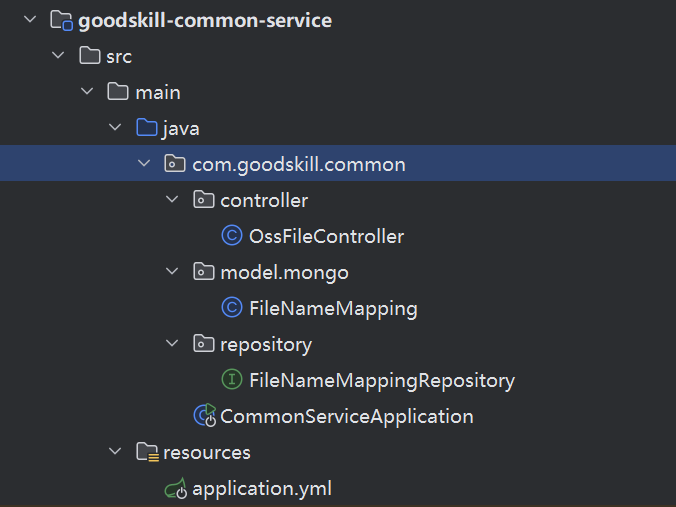Collapse the resources folder chevron
Viewport: 676px width, 507px height.
click(x=116, y=453)
